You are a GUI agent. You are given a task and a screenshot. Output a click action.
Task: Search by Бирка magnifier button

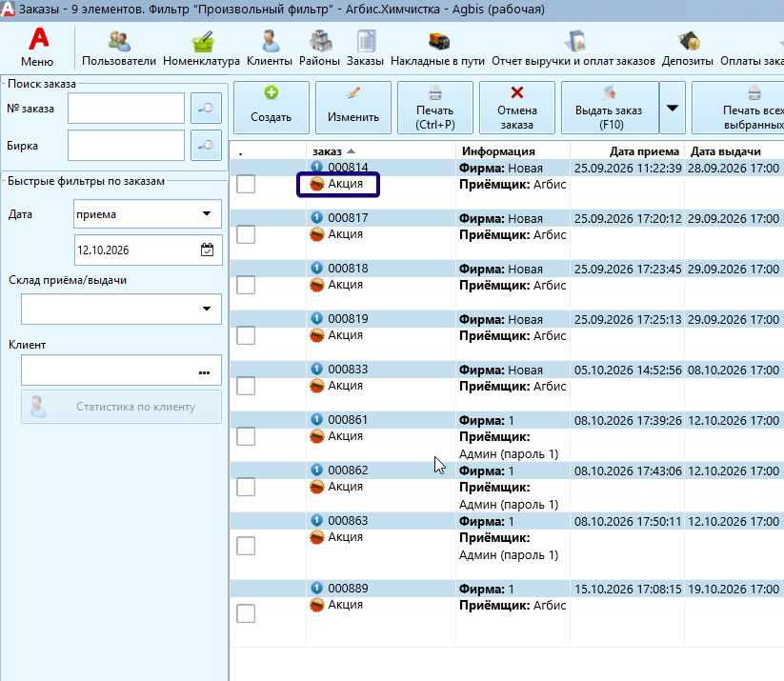206,146
